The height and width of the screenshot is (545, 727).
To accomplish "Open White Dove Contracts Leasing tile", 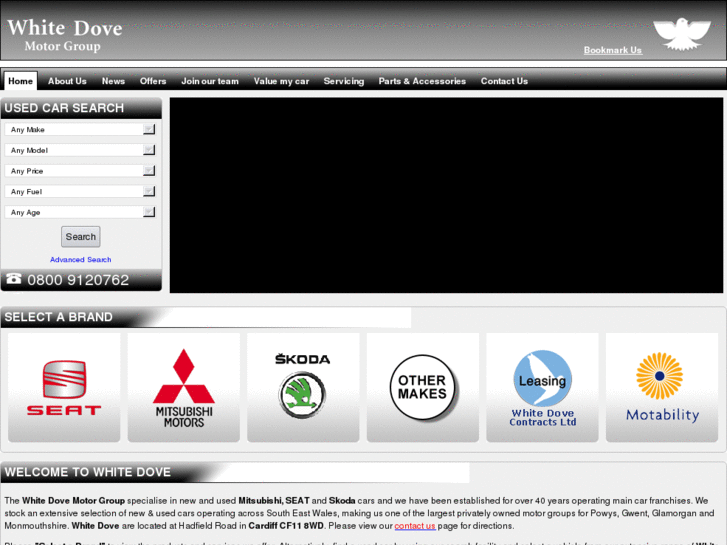I will point(542,387).
